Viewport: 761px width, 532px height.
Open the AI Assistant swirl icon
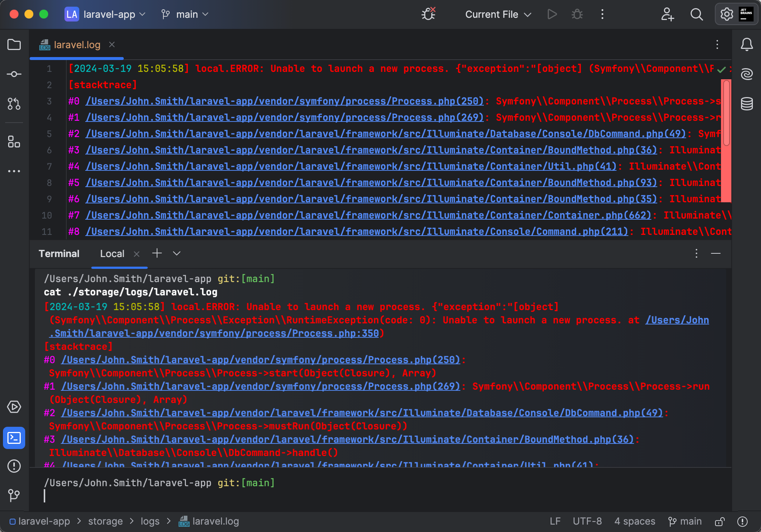point(747,74)
